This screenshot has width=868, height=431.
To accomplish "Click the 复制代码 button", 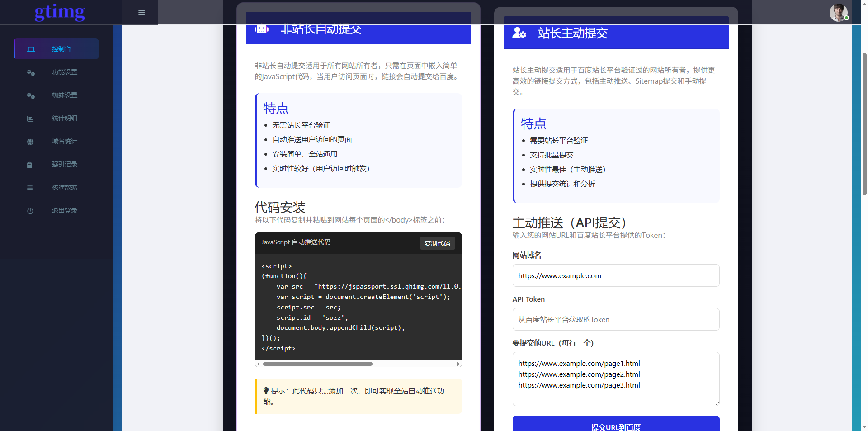I will (x=437, y=243).
